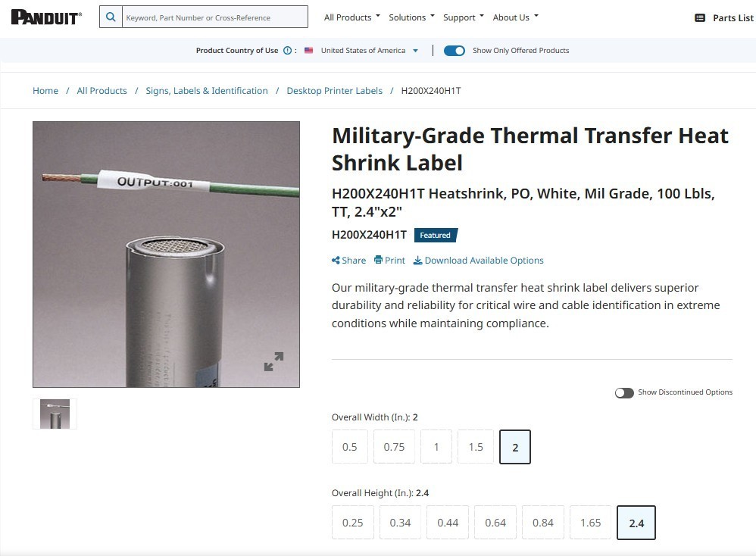Select overall width 1.5
The image size is (756, 556).
point(476,447)
